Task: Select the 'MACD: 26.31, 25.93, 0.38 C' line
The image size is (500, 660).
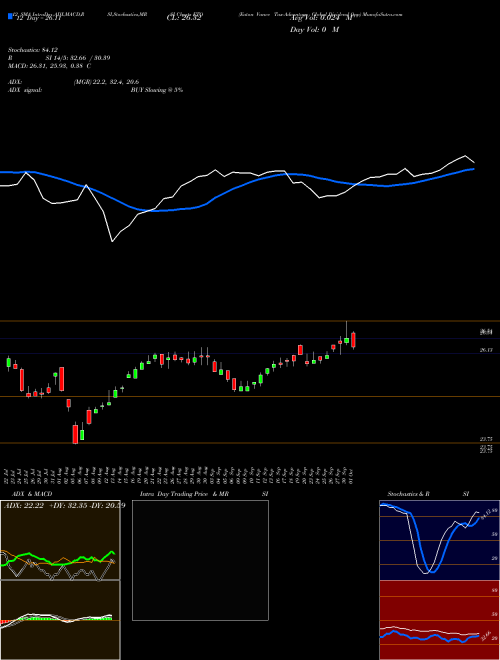Action: pos(50,66)
